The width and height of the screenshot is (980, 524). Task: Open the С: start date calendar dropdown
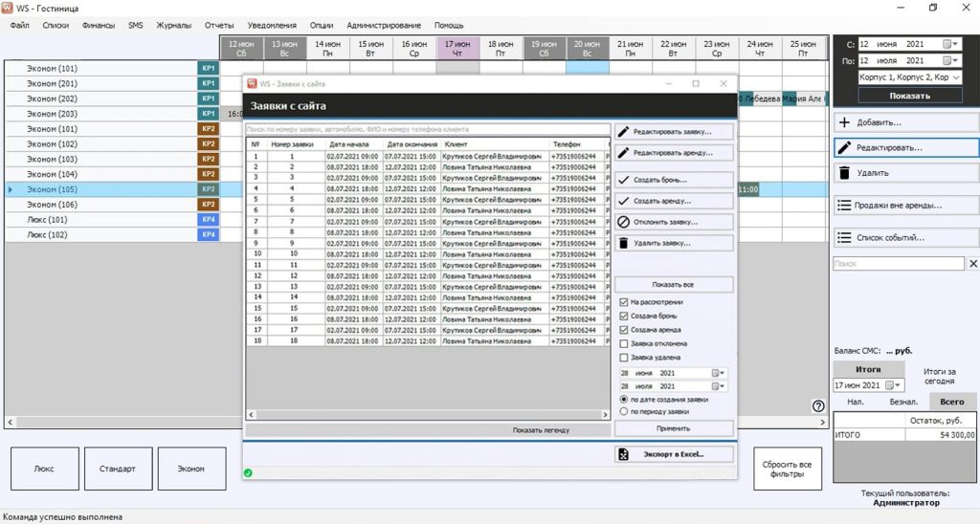click(950, 44)
